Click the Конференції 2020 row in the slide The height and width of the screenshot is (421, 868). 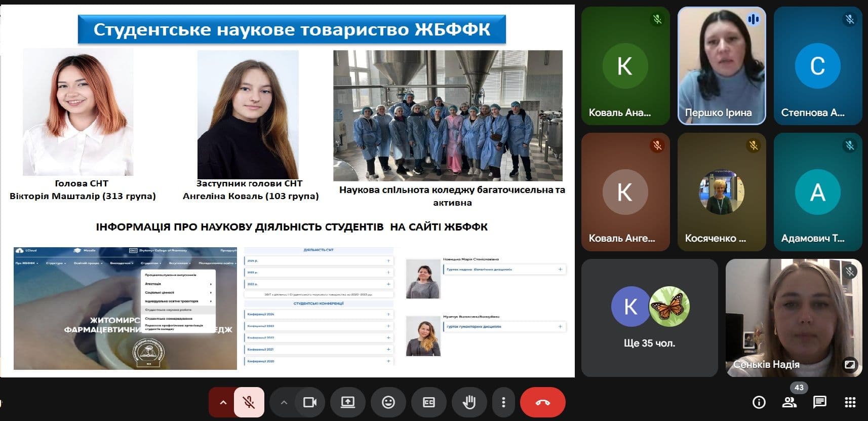pyautogui.click(x=319, y=361)
